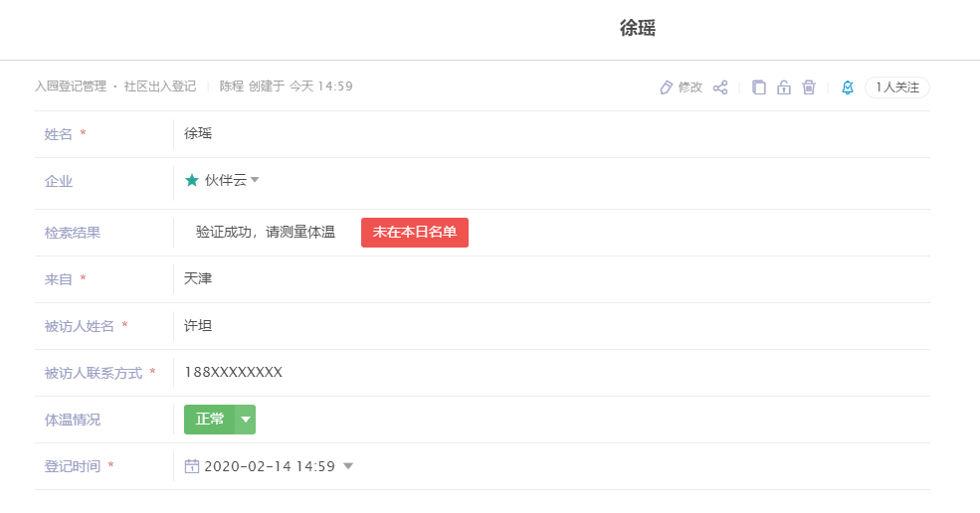Select the green 正常 temperature status button
The image size is (980, 513).
pyautogui.click(x=209, y=420)
